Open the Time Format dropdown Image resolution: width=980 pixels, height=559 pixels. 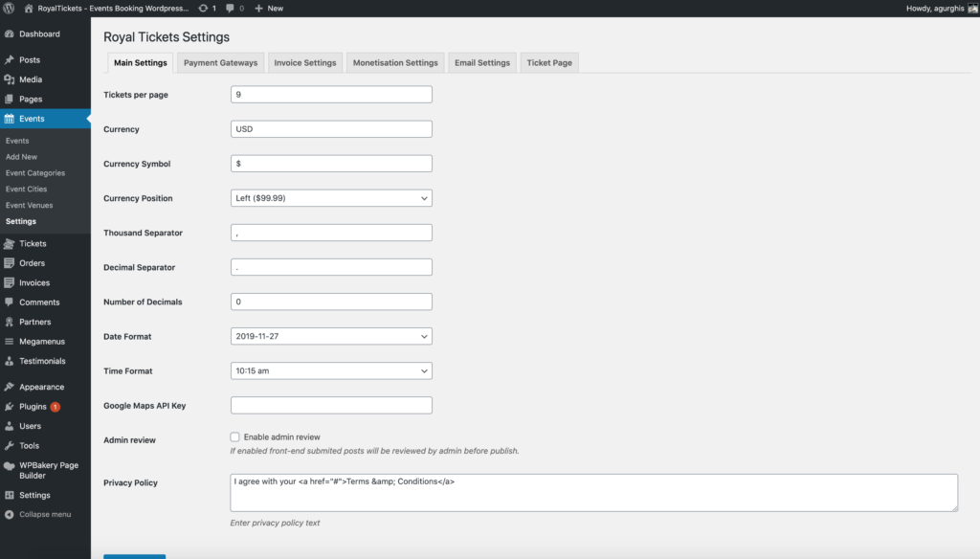[x=331, y=370]
